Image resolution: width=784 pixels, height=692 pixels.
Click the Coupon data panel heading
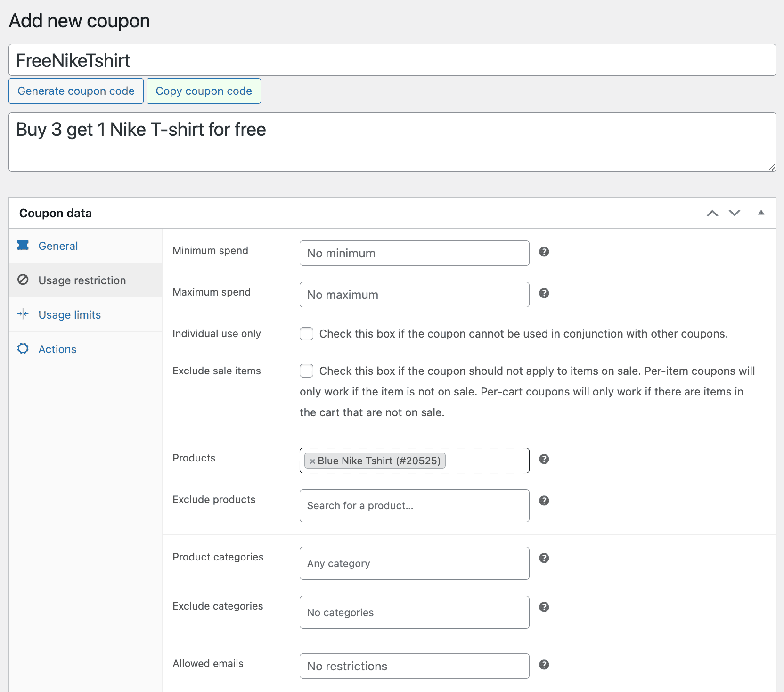[56, 213]
